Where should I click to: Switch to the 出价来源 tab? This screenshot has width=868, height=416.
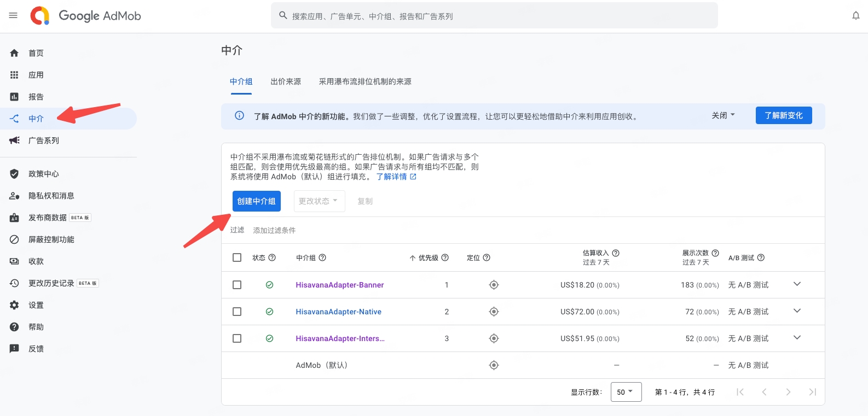click(x=286, y=81)
